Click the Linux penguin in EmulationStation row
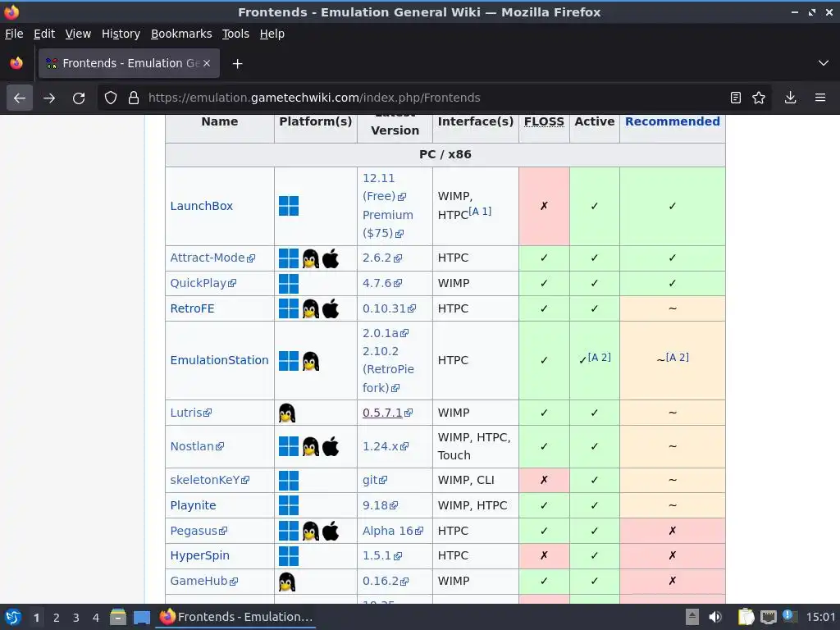840x630 pixels. (311, 361)
